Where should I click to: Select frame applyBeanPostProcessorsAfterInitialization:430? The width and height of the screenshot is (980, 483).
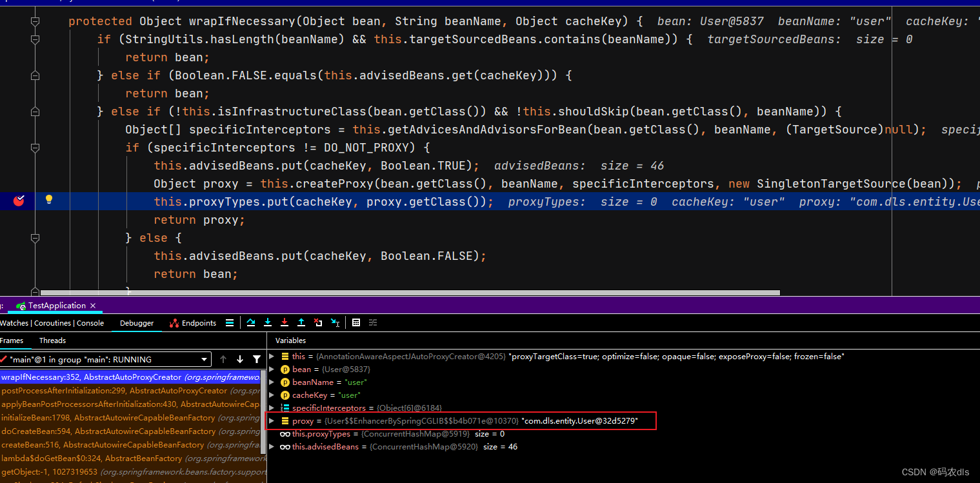tap(130, 404)
